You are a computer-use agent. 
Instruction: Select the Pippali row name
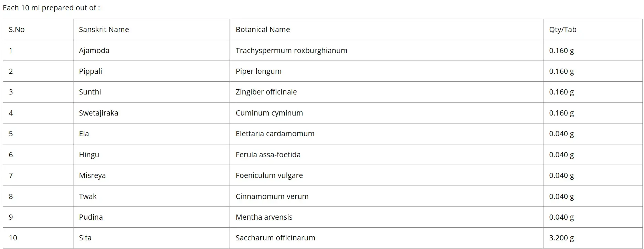point(90,71)
